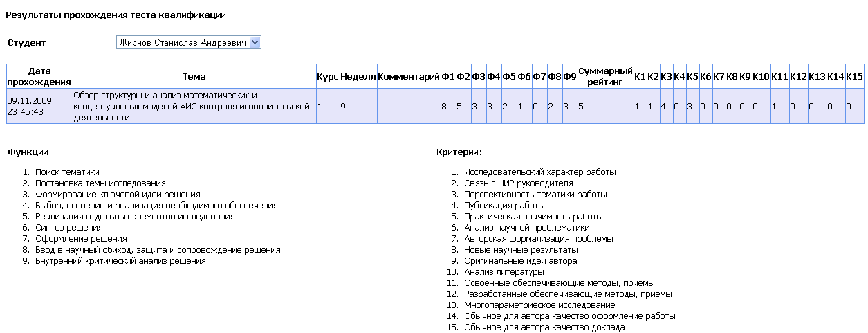Image resolution: width=868 pixels, height=333 pixels.
Task: Click the К3 column header
Action: coord(666,76)
